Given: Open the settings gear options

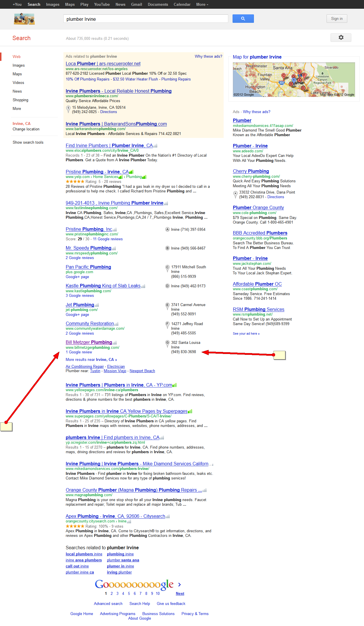Looking at the screenshot, I should (341, 38).
